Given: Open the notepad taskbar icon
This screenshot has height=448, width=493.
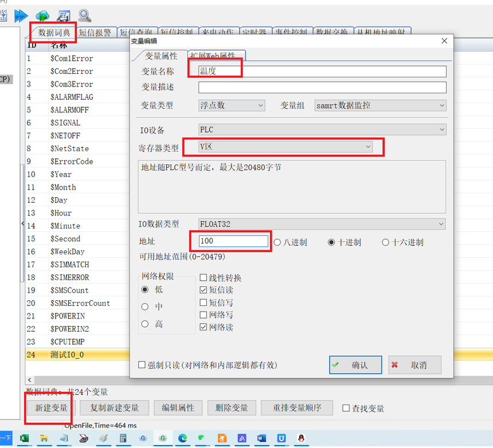Looking at the screenshot, I should (x=64, y=438).
